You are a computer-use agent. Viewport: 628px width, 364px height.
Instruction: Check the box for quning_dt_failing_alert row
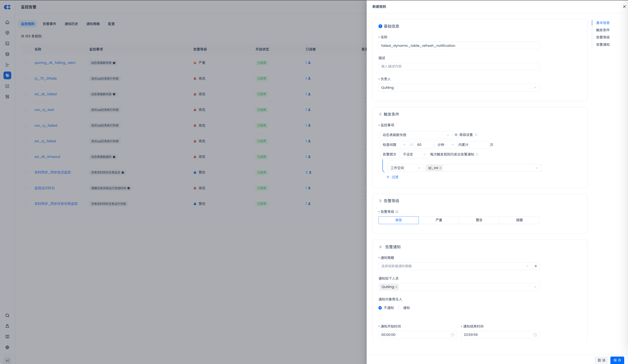(26, 63)
